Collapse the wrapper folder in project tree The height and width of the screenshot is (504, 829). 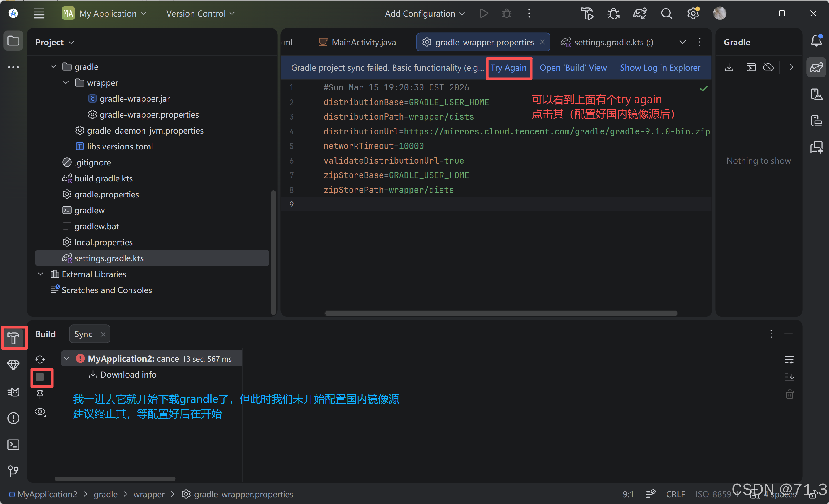(66, 83)
